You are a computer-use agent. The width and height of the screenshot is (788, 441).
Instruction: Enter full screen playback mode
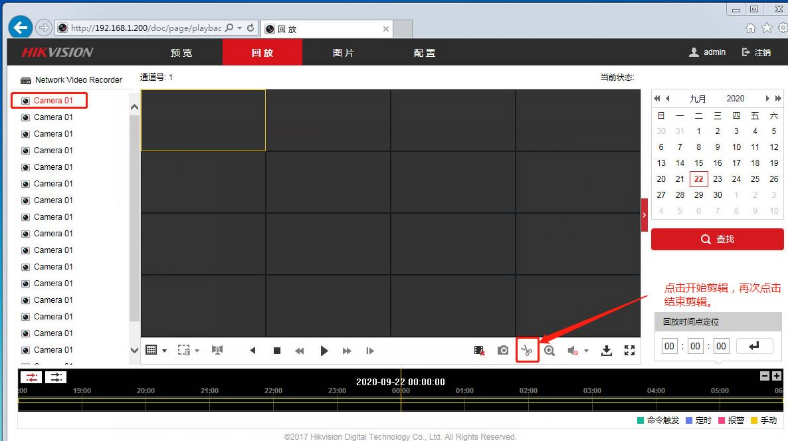pyautogui.click(x=629, y=351)
